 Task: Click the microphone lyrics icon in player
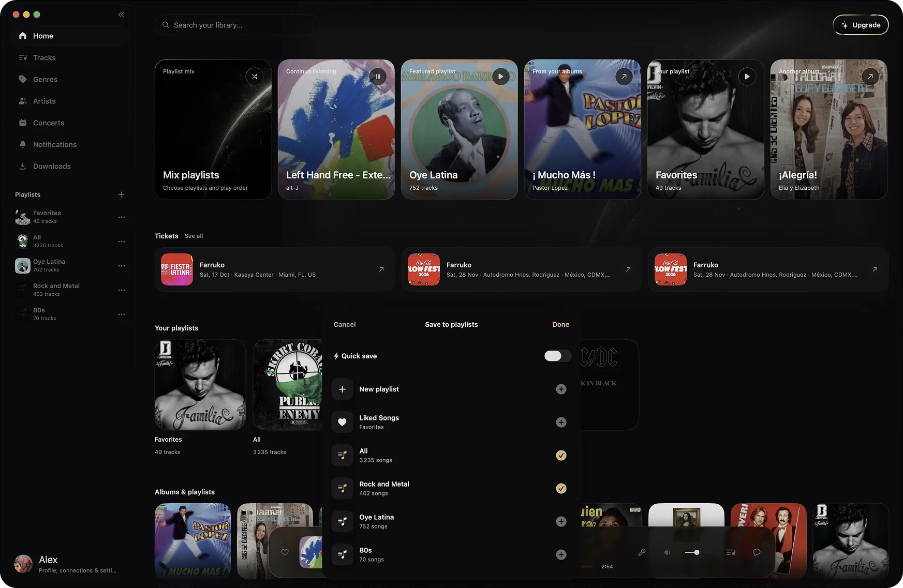click(x=642, y=552)
